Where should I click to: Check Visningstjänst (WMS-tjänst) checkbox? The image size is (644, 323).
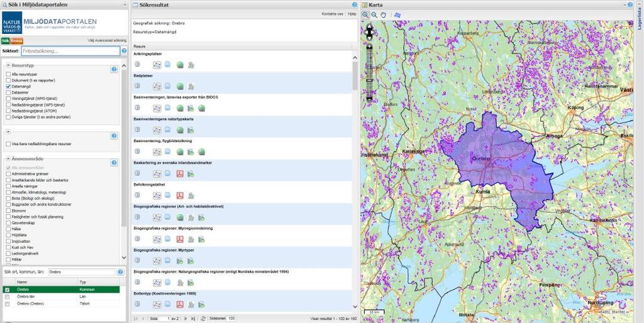pyautogui.click(x=8, y=99)
